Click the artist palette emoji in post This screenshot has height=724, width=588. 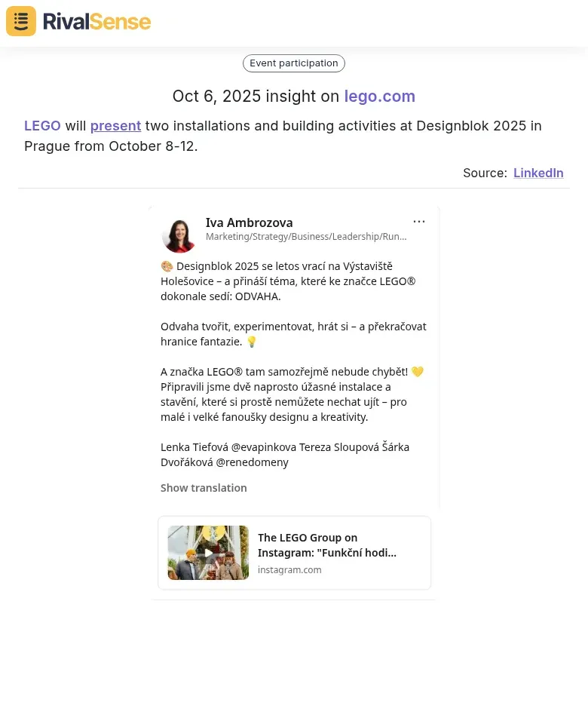(167, 266)
